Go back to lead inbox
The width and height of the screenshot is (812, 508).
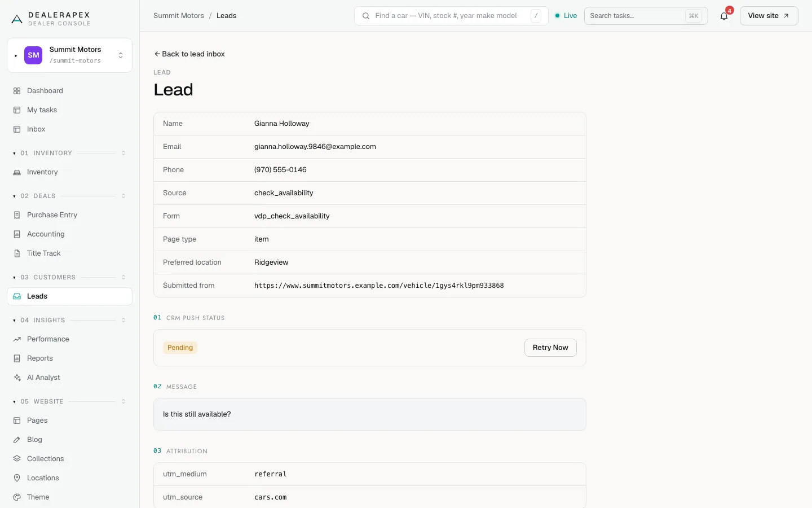click(x=189, y=54)
